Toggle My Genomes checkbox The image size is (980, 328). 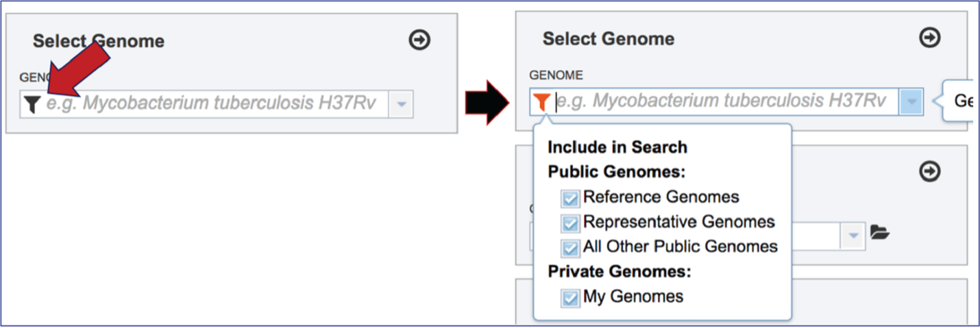570,299
